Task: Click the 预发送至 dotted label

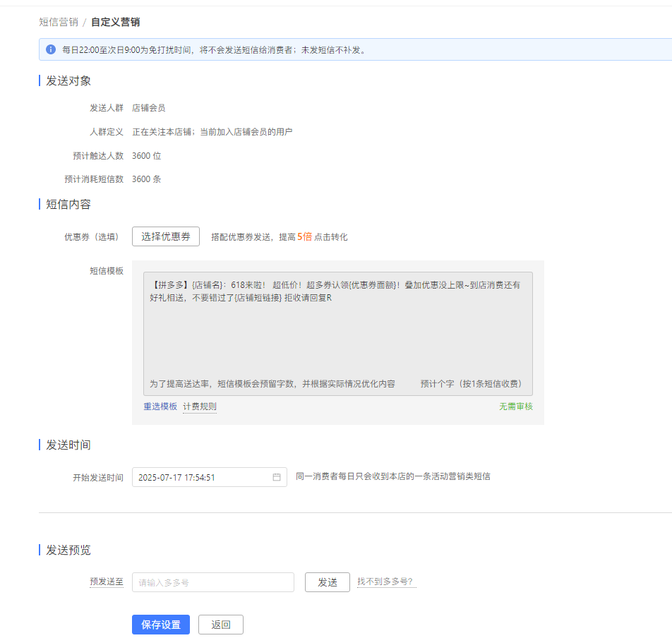Action: click(x=107, y=582)
